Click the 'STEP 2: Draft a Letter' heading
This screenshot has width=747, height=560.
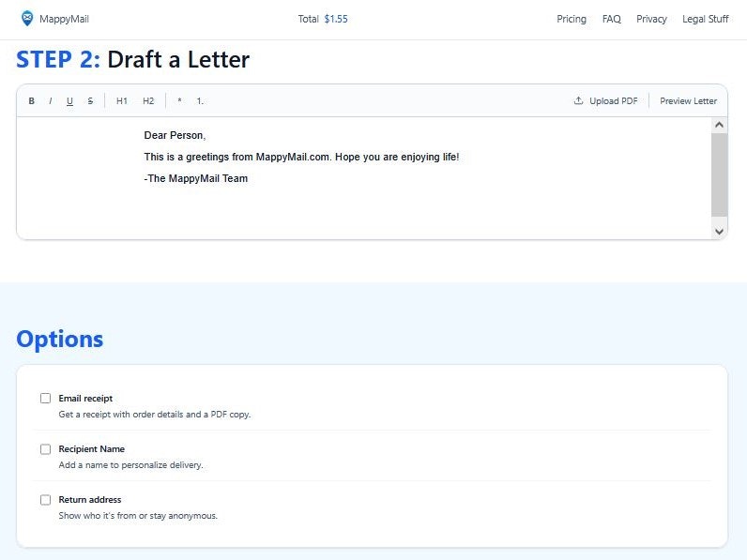133,59
